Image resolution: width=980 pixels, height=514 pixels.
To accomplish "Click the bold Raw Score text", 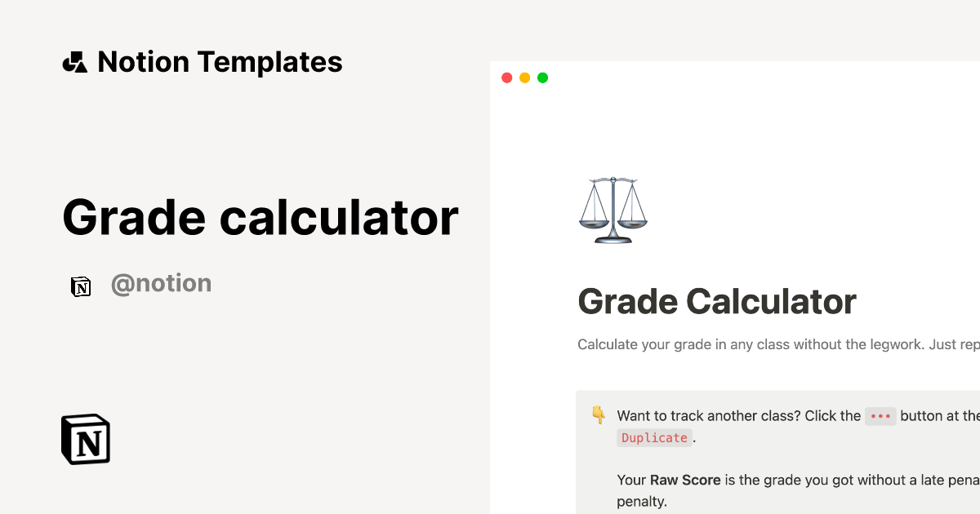I will coord(684,480).
